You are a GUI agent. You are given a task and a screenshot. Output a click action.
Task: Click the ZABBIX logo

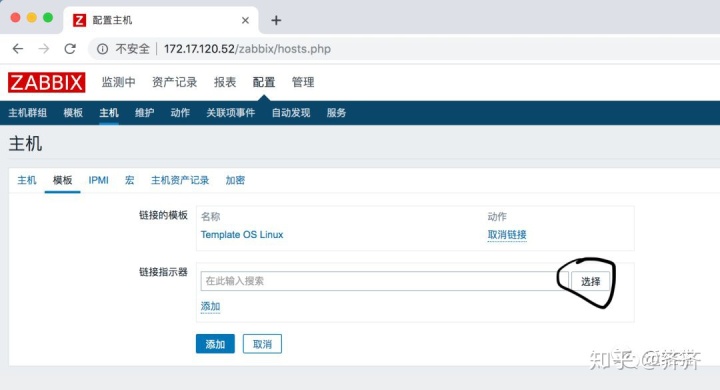click(x=46, y=82)
